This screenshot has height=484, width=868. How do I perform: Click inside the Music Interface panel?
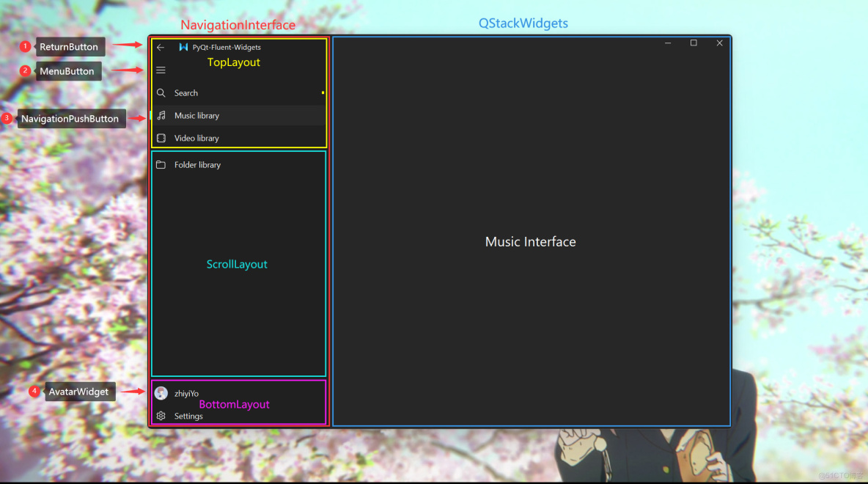(530, 241)
